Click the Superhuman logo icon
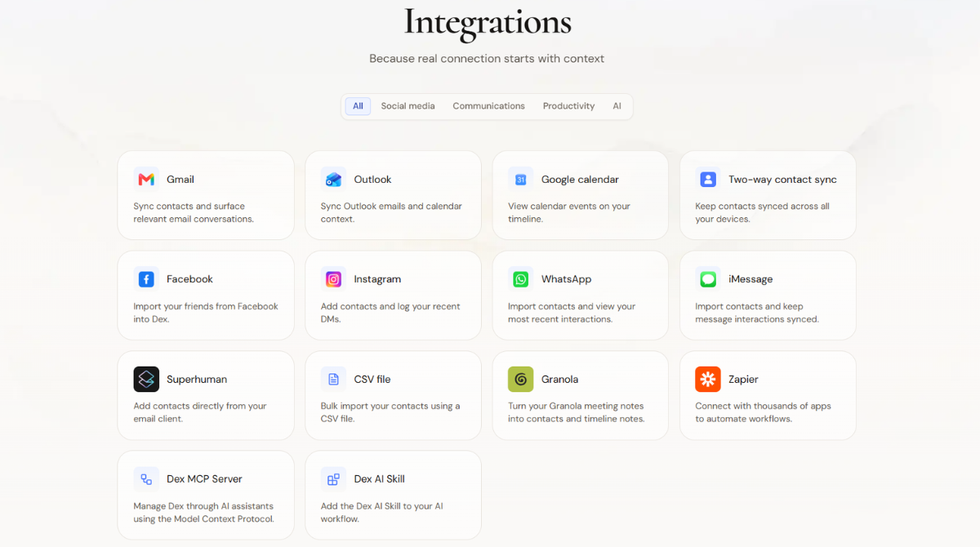 pyautogui.click(x=146, y=380)
